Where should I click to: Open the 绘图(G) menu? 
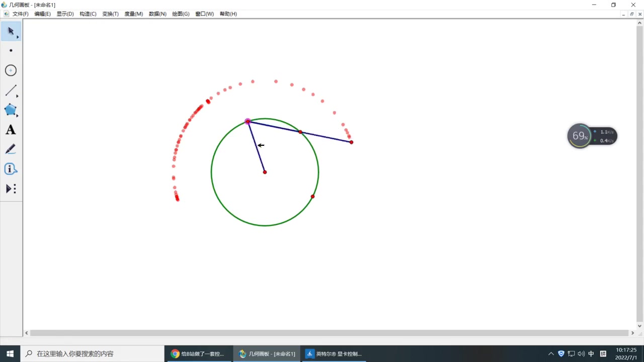[181, 14]
